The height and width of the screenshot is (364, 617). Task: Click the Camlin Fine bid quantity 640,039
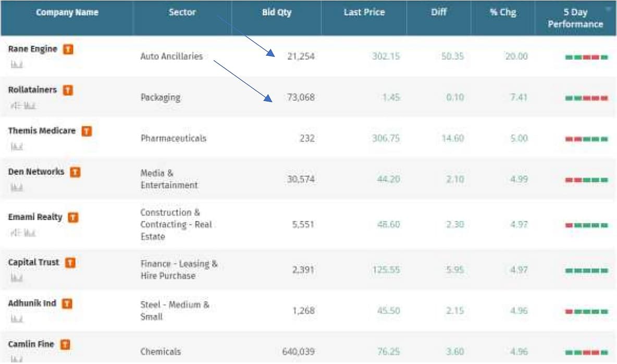pyautogui.click(x=298, y=352)
